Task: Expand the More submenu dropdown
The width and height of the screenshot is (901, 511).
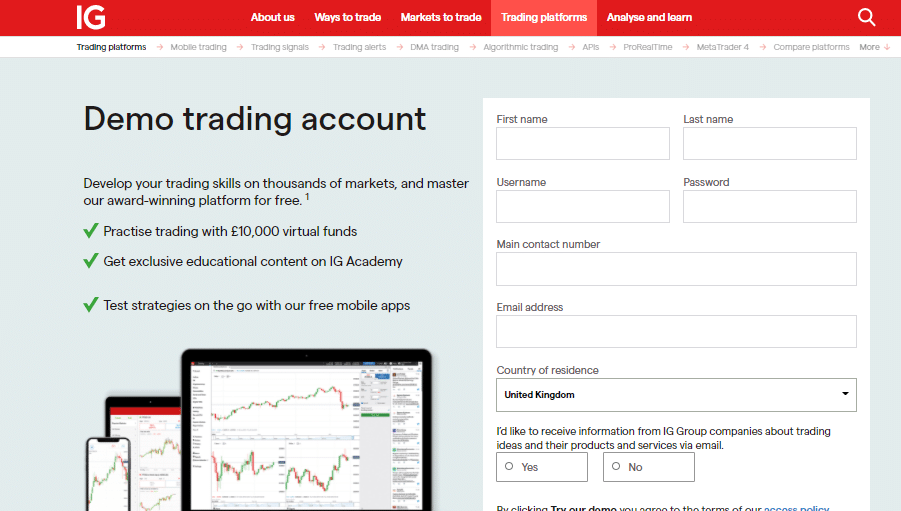Action: coord(875,47)
